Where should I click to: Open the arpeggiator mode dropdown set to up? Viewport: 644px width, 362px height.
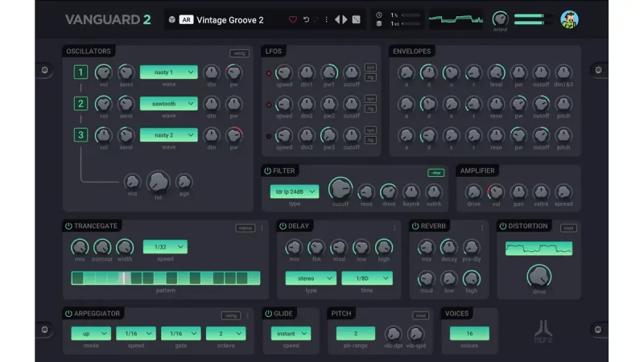coord(91,333)
